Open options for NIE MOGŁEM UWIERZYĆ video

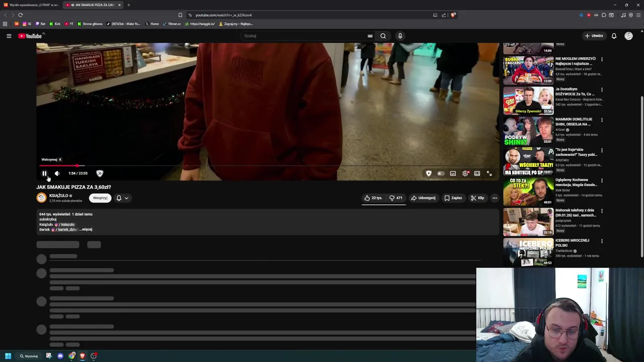click(602, 59)
